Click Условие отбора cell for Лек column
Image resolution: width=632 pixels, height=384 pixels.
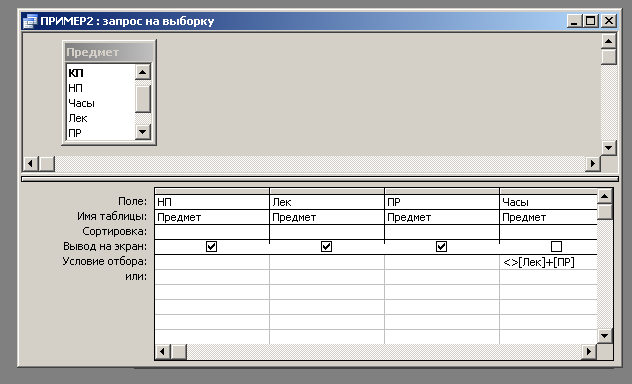tap(327, 262)
